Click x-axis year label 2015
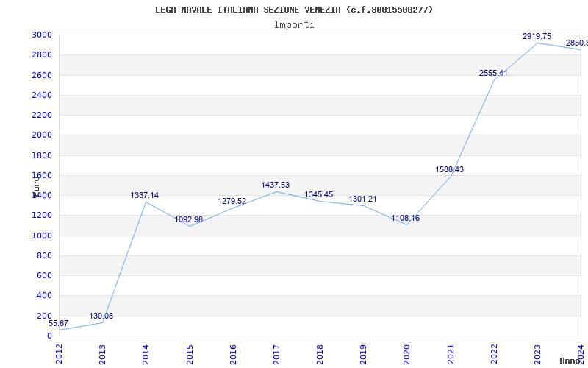The image size is (588, 368). pos(190,355)
